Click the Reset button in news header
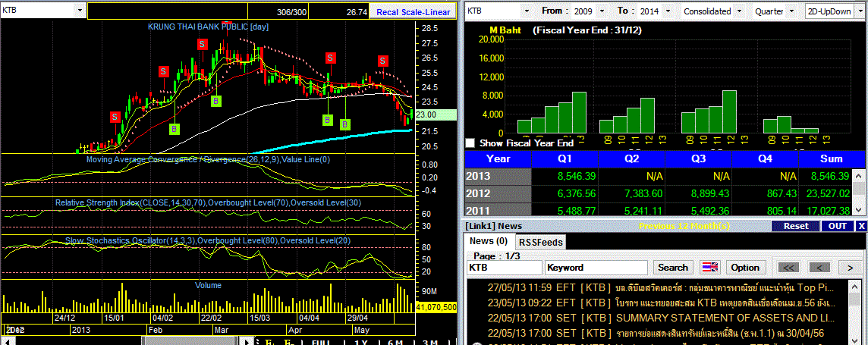868x345 pixels. (794, 226)
